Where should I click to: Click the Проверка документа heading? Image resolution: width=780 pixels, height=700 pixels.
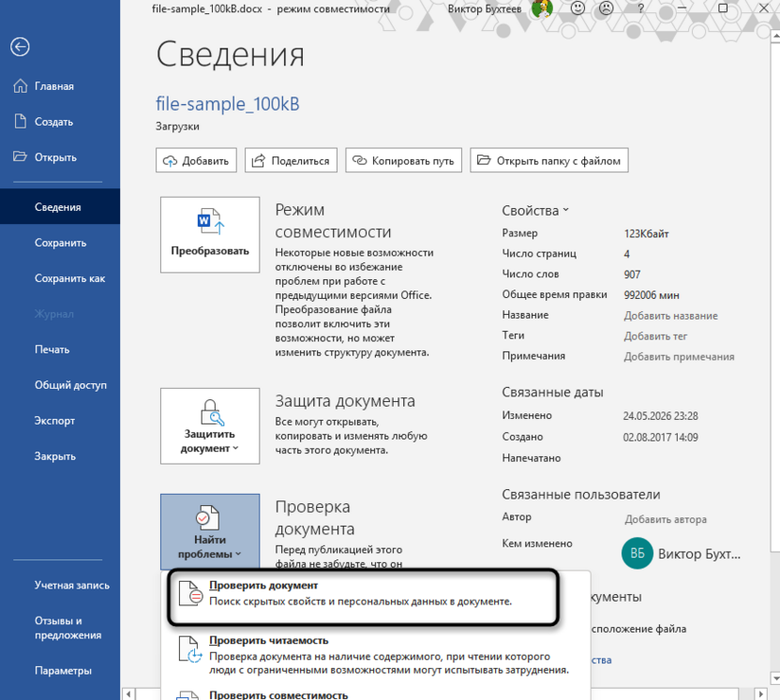(315, 517)
